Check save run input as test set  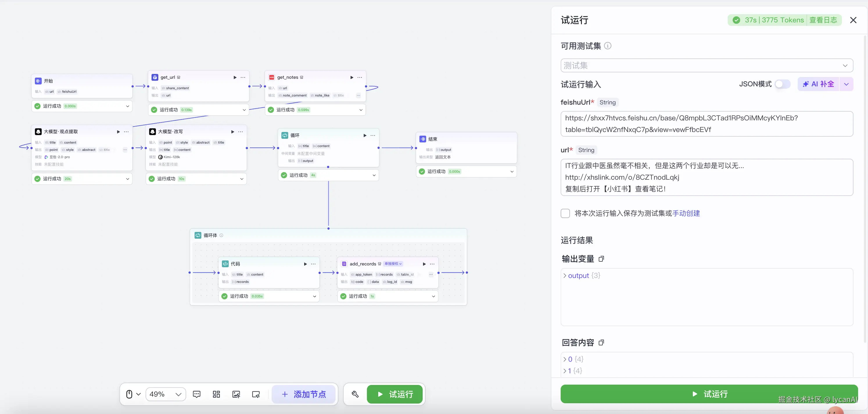click(565, 213)
